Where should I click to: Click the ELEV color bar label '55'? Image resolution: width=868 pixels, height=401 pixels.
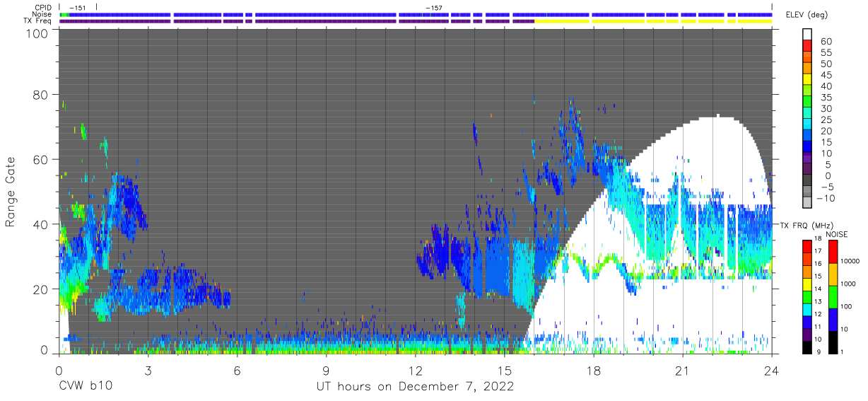tap(826, 52)
